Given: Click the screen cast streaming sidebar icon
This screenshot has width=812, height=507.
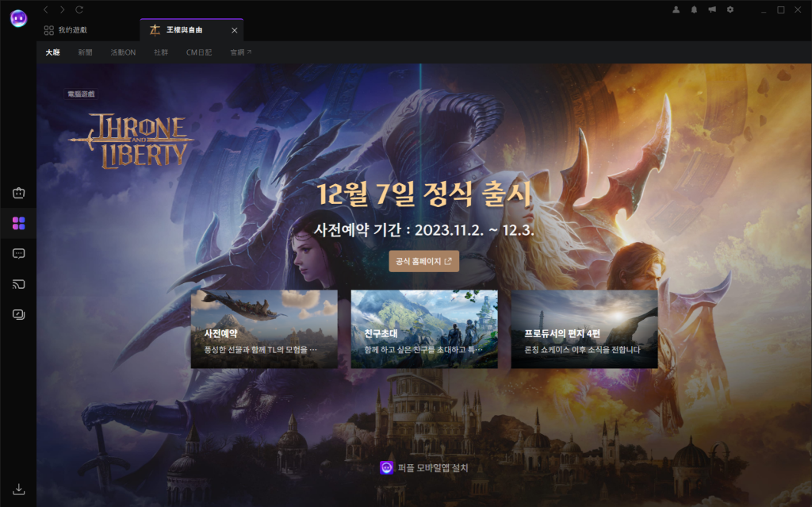Looking at the screenshot, I should coord(18,284).
